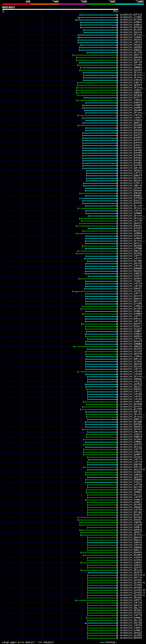Select hit label UniRef100_Q6DXR4
The image size is (146, 644).
[x=131, y=58]
